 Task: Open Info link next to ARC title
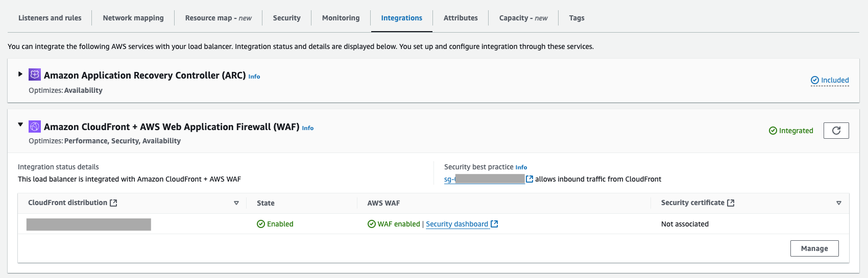[254, 77]
